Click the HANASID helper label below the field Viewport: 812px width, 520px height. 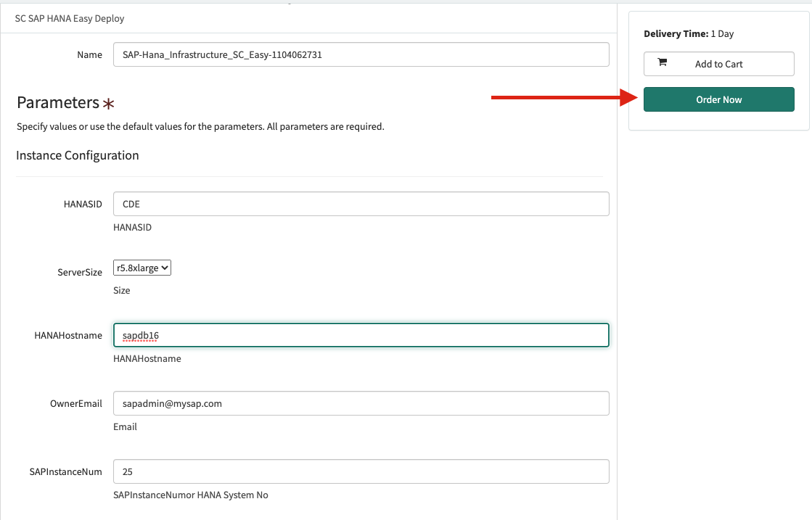tap(132, 227)
